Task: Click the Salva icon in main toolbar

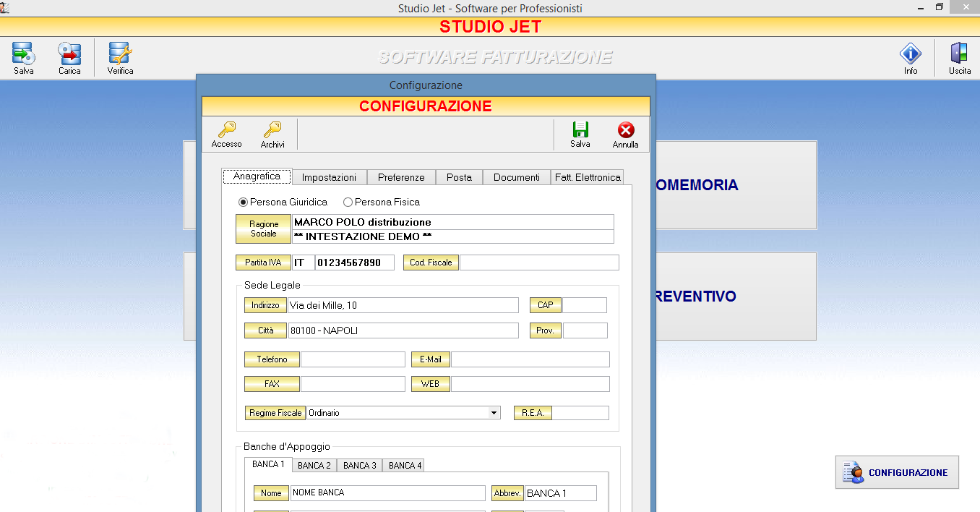Action: 23,59
